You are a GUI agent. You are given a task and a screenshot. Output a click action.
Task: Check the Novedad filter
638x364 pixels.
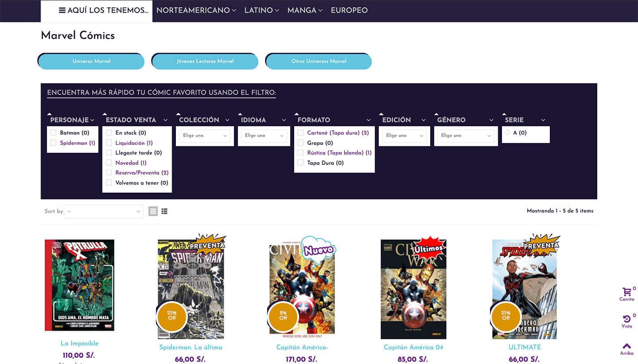click(x=109, y=163)
